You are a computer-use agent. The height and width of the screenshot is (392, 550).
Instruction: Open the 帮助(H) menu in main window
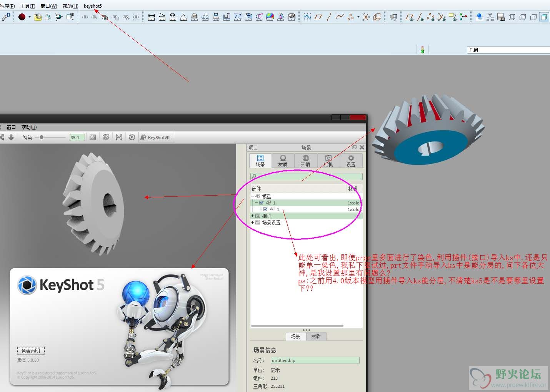[70, 6]
